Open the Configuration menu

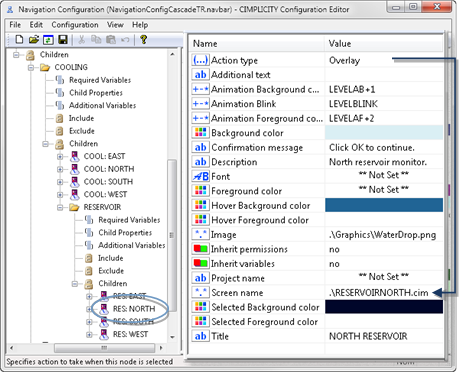75,25
